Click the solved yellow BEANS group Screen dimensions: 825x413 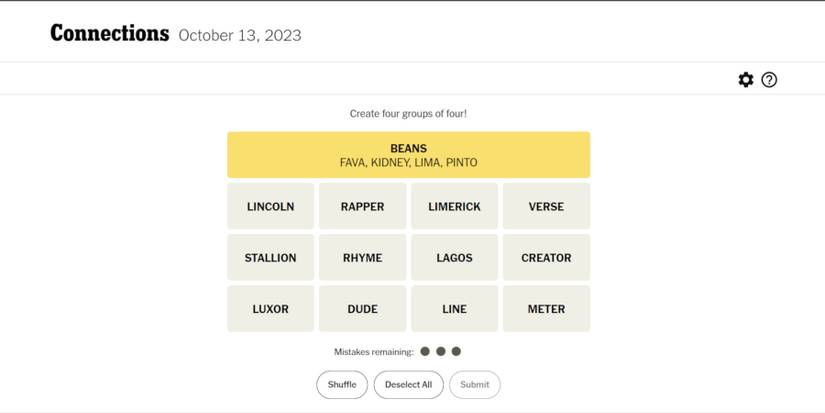click(x=408, y=155)
